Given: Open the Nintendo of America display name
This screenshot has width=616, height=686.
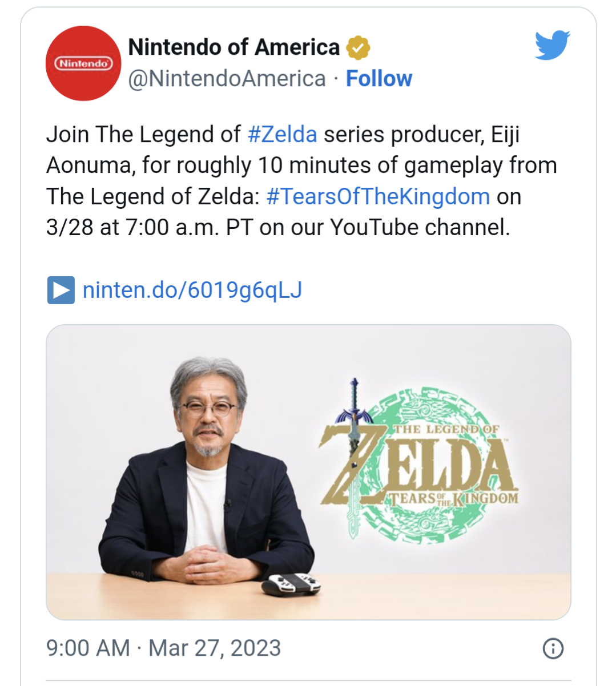Looking at the screenshot, I should tap(234, 47).
